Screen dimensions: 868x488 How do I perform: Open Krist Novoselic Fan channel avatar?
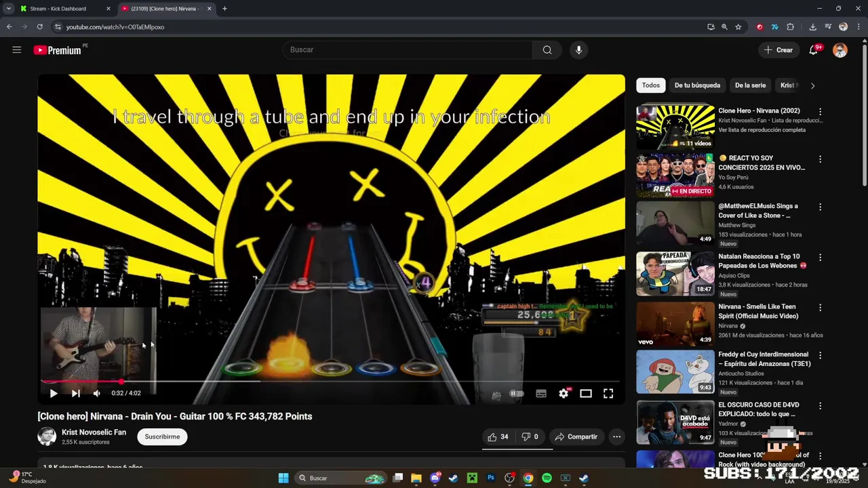47,436
